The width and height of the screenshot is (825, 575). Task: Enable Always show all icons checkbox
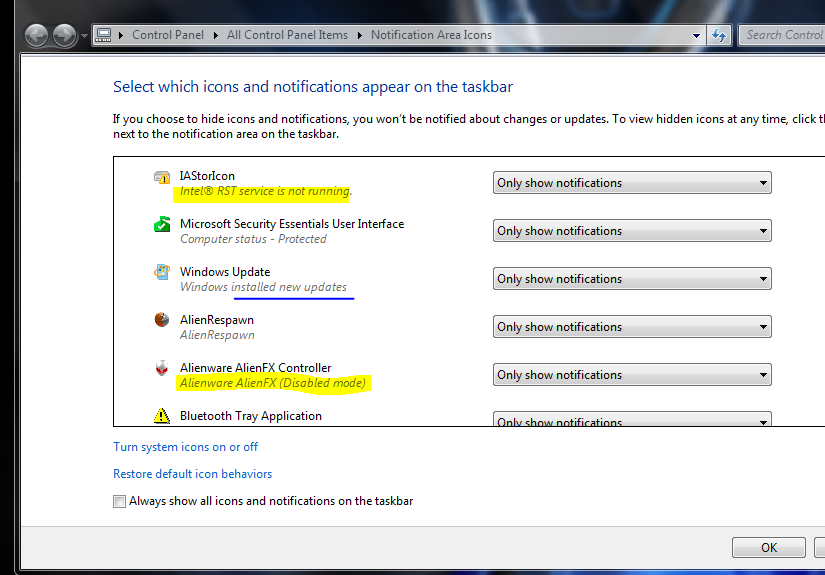tap(119, 501)
